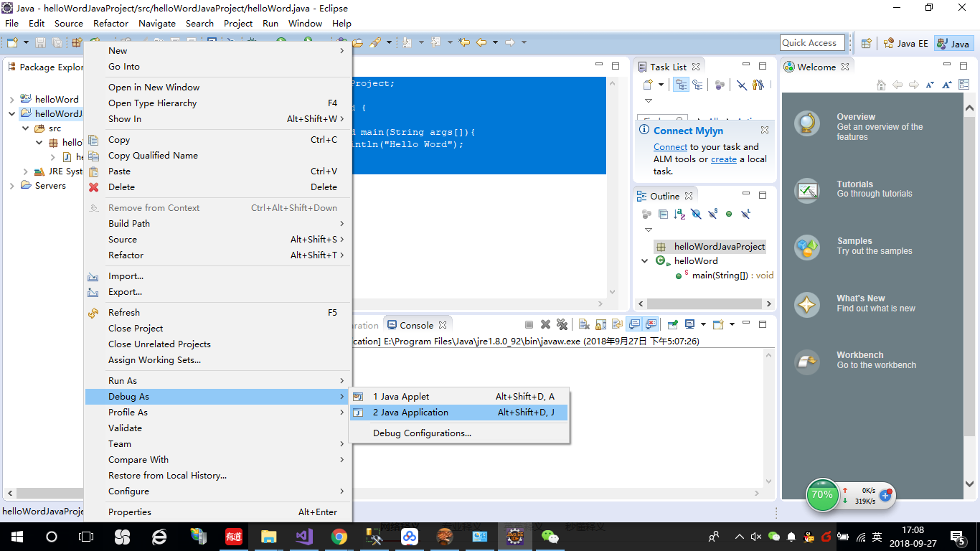Toggle Hide Static Fields and Methods in Outline

pos(712,214)
